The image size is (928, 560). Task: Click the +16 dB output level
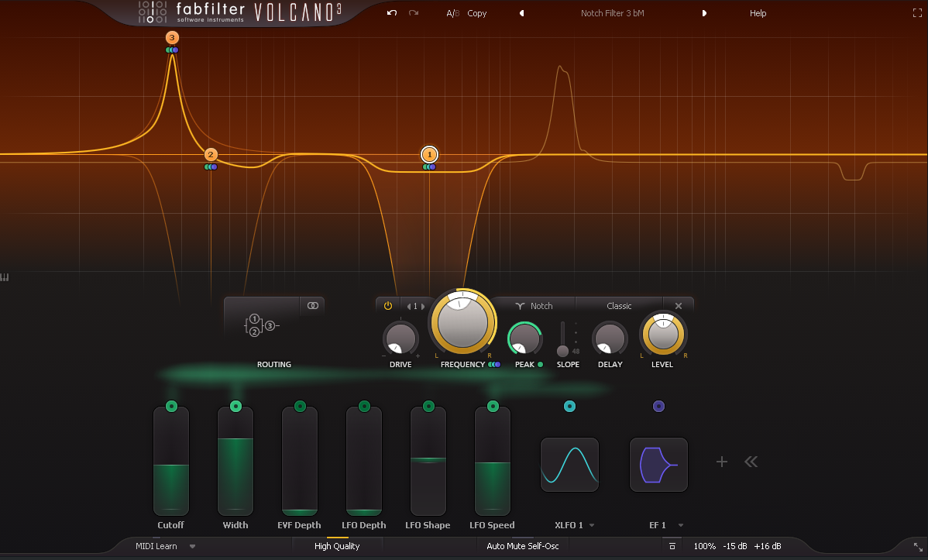768,546
